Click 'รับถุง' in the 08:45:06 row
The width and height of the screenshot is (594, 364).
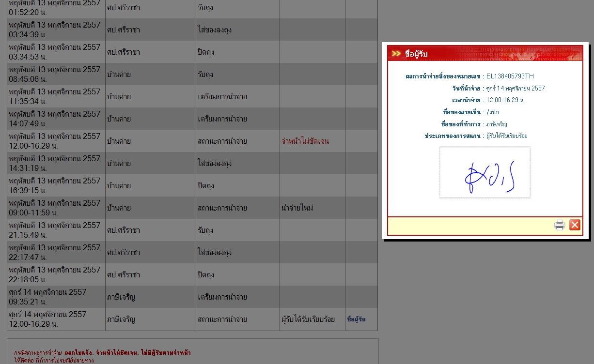coord(205,75)
